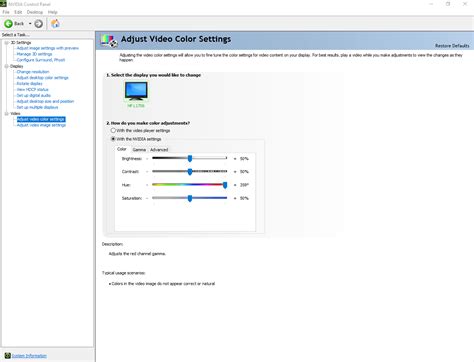Open Adjust desktop size and position

(45, 101)
